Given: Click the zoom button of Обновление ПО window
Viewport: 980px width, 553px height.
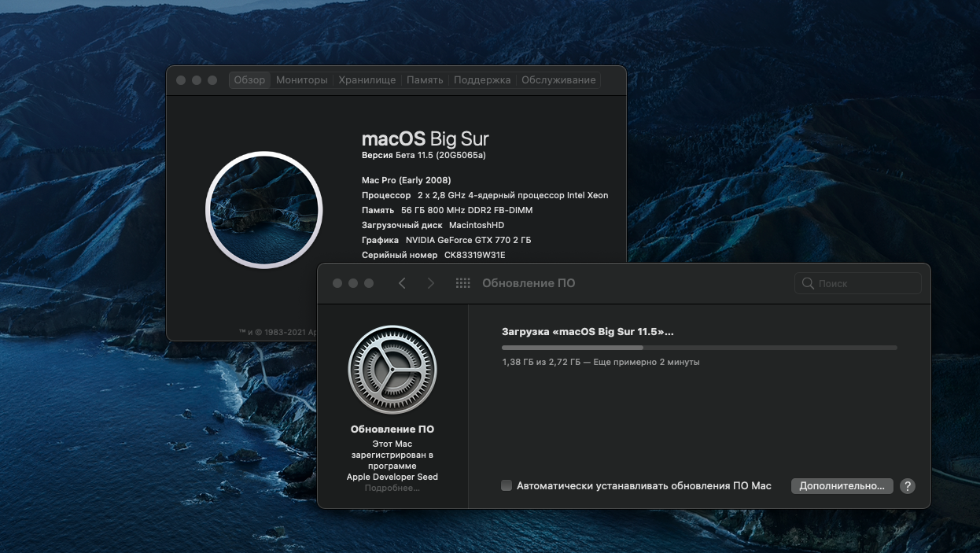Looking at the screenshot, I should 369,283.
